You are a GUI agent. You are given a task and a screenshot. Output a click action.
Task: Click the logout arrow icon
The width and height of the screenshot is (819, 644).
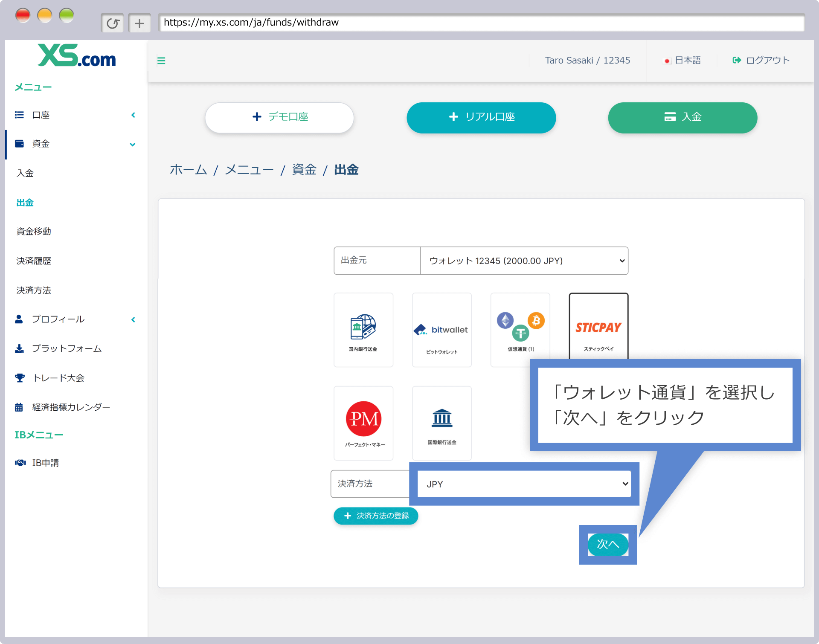[737, 61]
